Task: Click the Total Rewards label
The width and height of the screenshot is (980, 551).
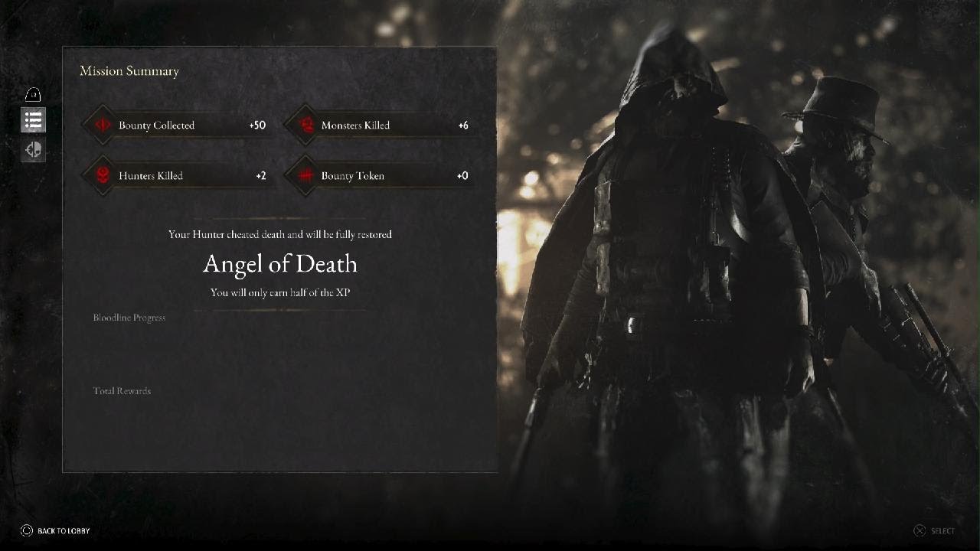Action: [x=122, y=391]
